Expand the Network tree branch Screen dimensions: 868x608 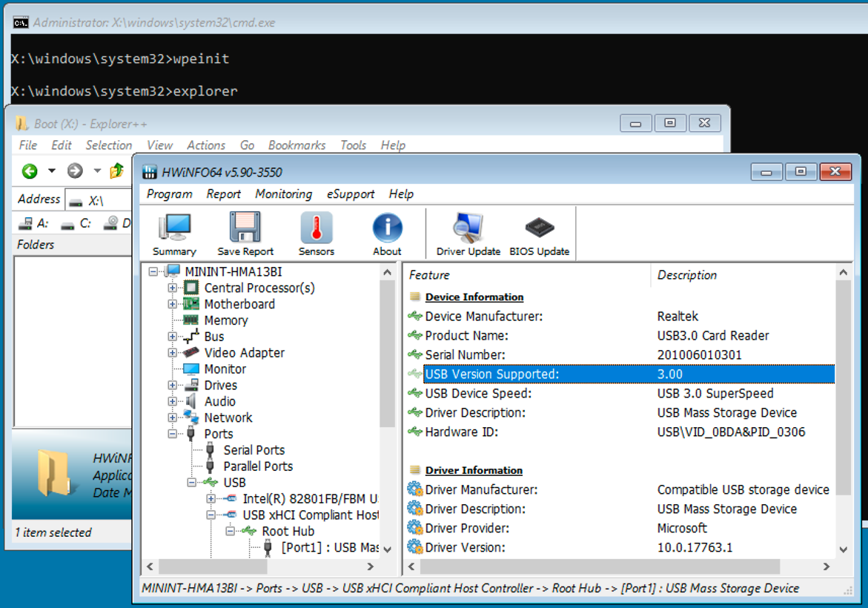(172, 417)
